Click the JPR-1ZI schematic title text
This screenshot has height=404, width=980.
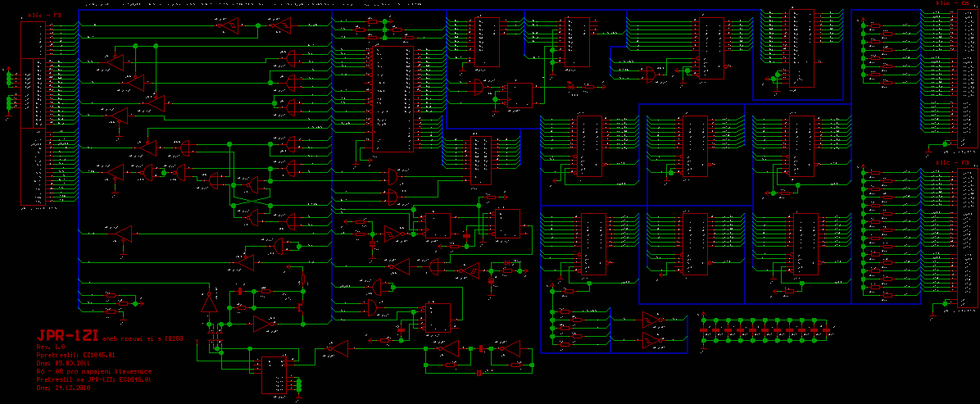[x=66, y=336]
